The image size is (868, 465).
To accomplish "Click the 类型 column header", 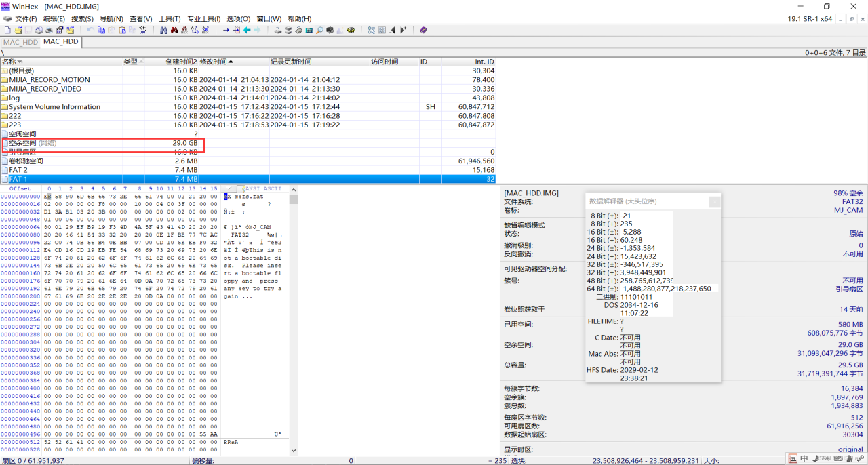I will point(130,62).
